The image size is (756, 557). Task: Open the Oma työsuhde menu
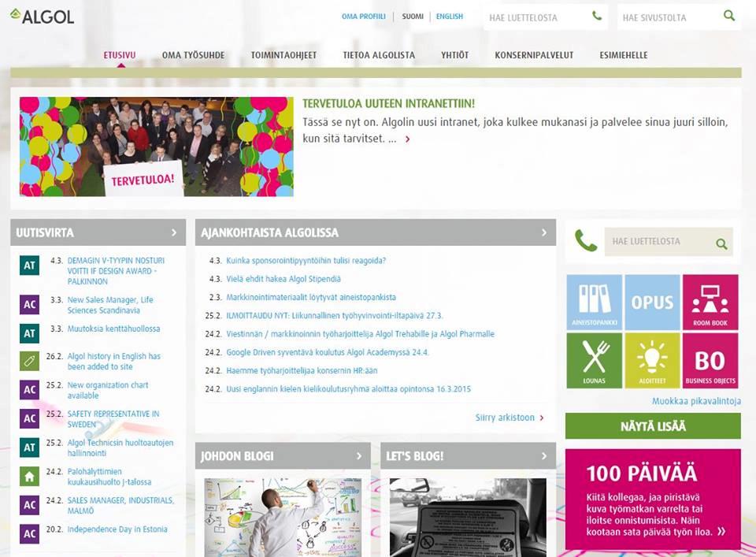194,55
